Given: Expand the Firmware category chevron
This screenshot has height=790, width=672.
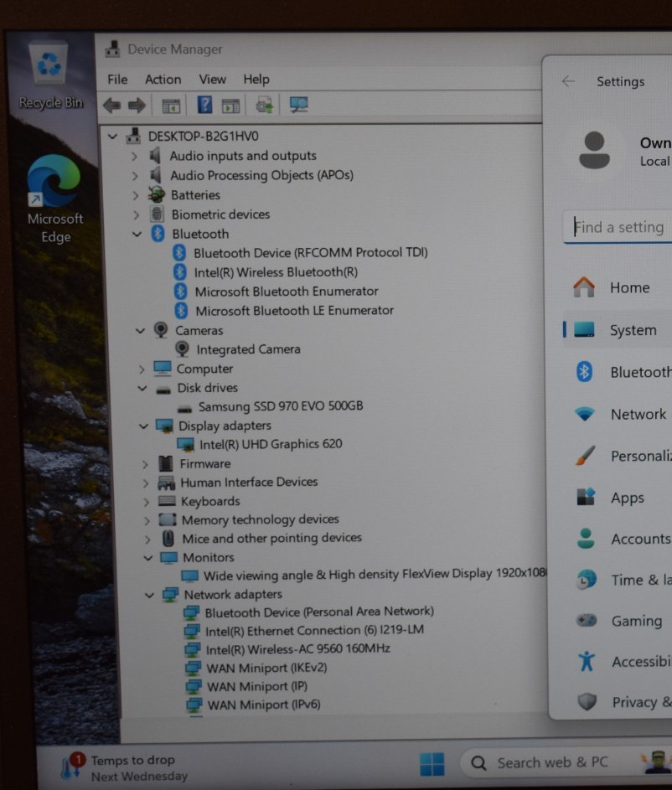Looking at the screenshot, I should 145,464.
